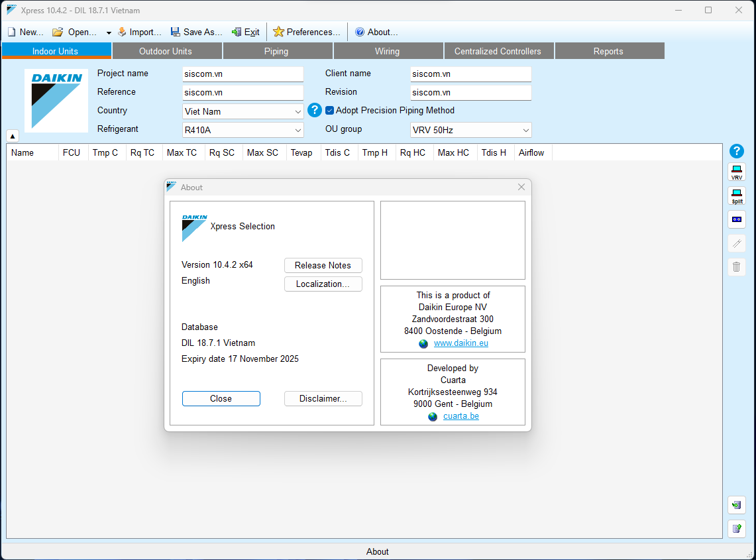
Task: Click the globe icon beside www.daikin.eu
Action: click(423, 343)
